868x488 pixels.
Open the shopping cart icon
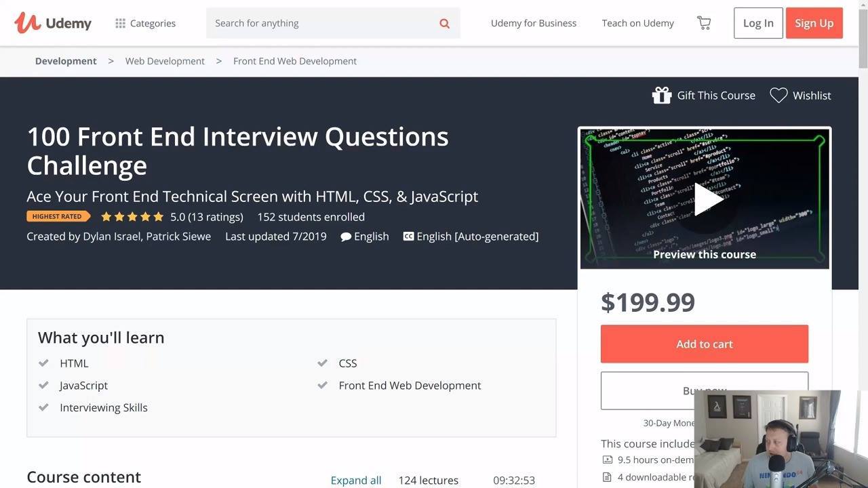(704, 23)
